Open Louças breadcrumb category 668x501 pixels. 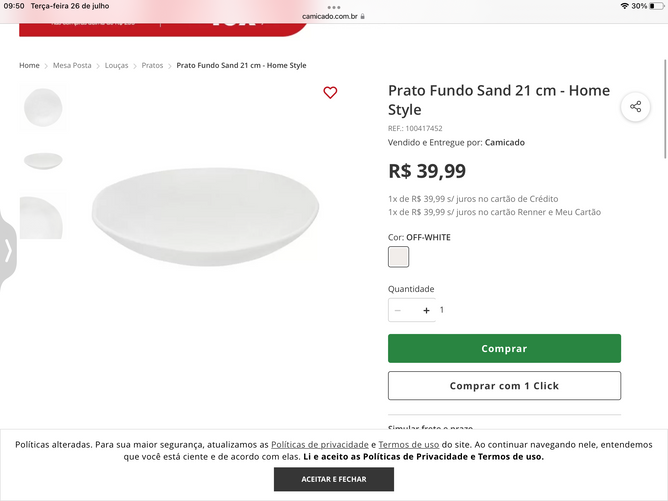pyautogui.click(x=116, y=65)
